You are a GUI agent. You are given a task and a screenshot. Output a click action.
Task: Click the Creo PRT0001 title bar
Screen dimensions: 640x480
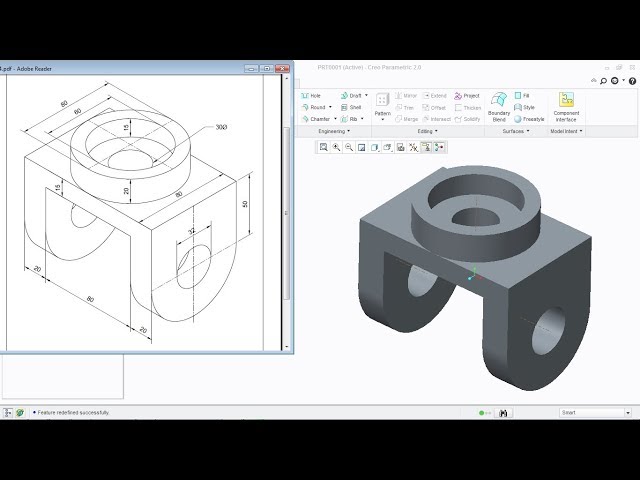click(369, 67)
